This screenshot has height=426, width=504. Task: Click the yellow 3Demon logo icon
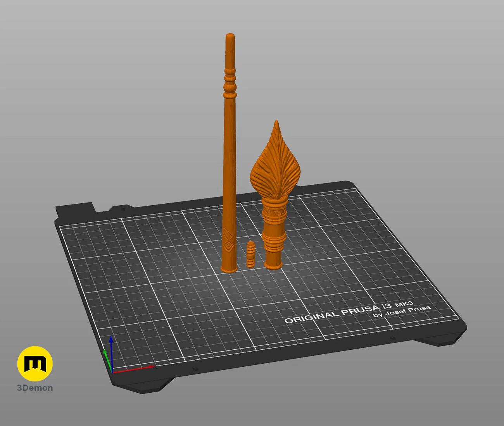tap(35, 363)
